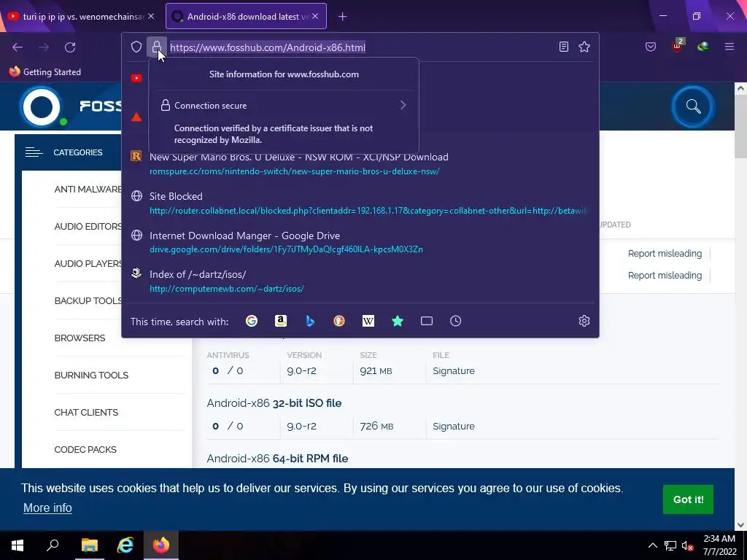Bookmark this page with the star icon
Viewport: 747px width, 560px height.
(x=584, y=47)
